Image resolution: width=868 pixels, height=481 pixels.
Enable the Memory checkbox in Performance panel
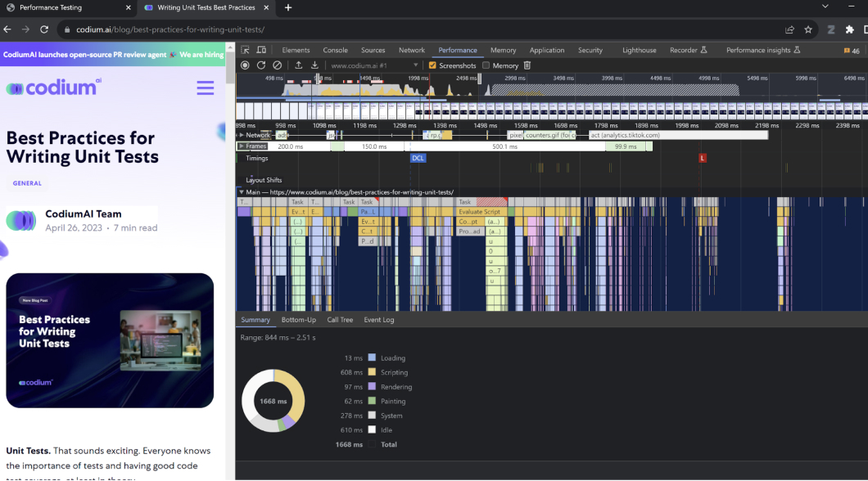(x=486, y=65)
